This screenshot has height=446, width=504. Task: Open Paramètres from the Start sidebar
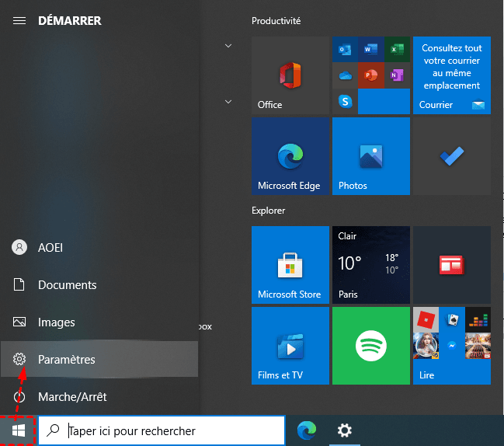99,359
